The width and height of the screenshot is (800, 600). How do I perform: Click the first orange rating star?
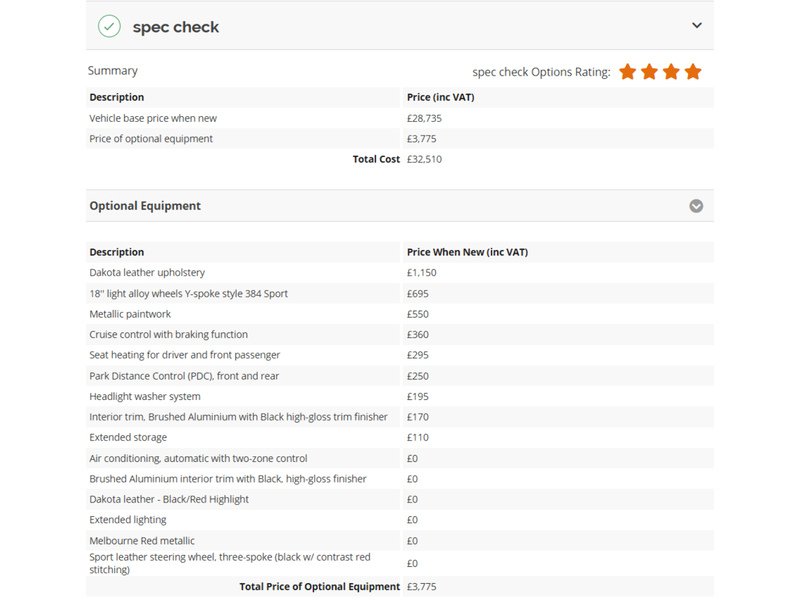628,72
